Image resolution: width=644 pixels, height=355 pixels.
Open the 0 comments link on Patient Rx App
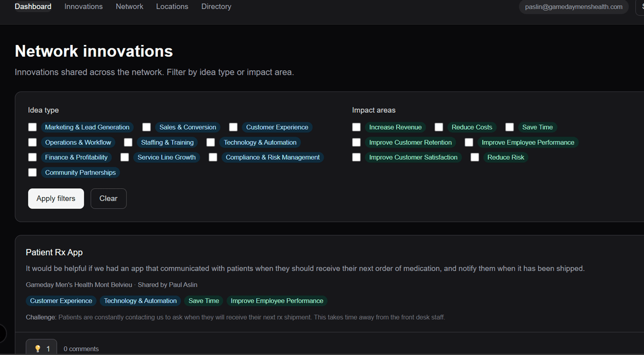pyautogui.click(x=81, y=348)
